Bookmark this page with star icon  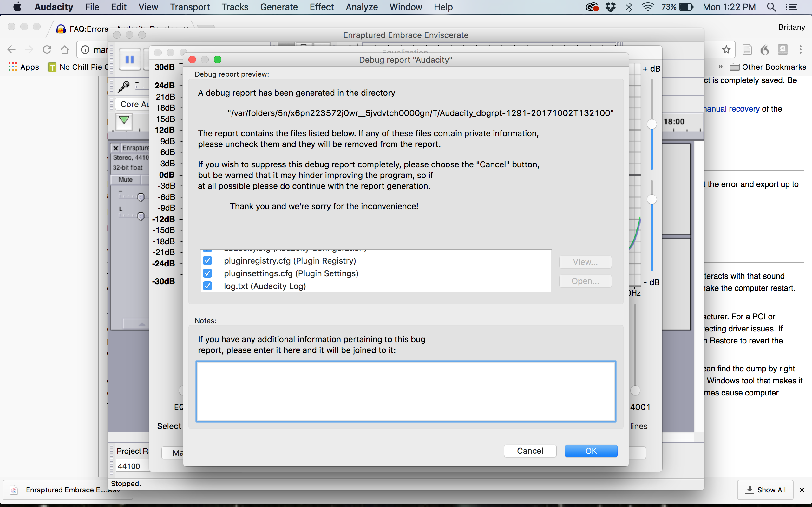(726, 50)
